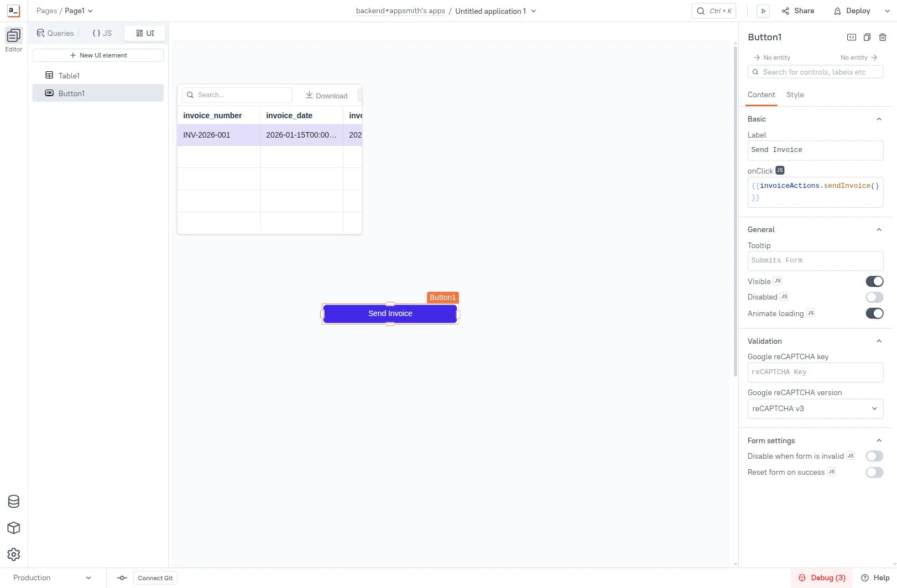Focus the Google reCAPTCHA key field

(815, 372)
